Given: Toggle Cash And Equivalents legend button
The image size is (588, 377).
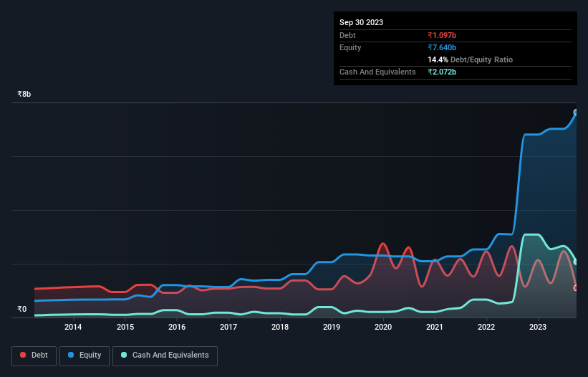Looking at the screenshot, I should pos(165,355).
